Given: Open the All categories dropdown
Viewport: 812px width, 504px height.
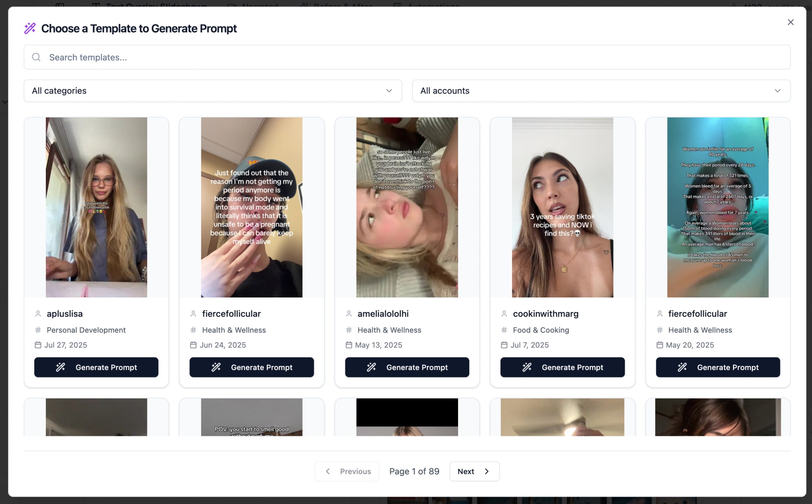Looking at the screenshot, I should pyautogui.click(x=213, y=91).
